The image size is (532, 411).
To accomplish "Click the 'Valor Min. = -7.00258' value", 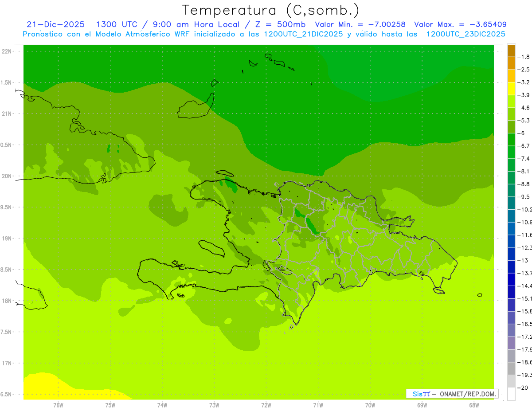I will click(x=360, y=24).
